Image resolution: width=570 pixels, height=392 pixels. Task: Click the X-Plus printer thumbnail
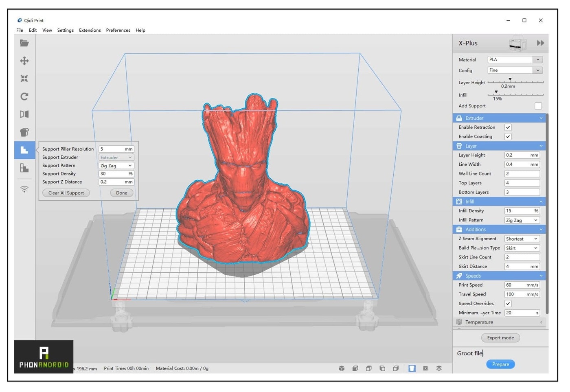[x=517, y=43]
